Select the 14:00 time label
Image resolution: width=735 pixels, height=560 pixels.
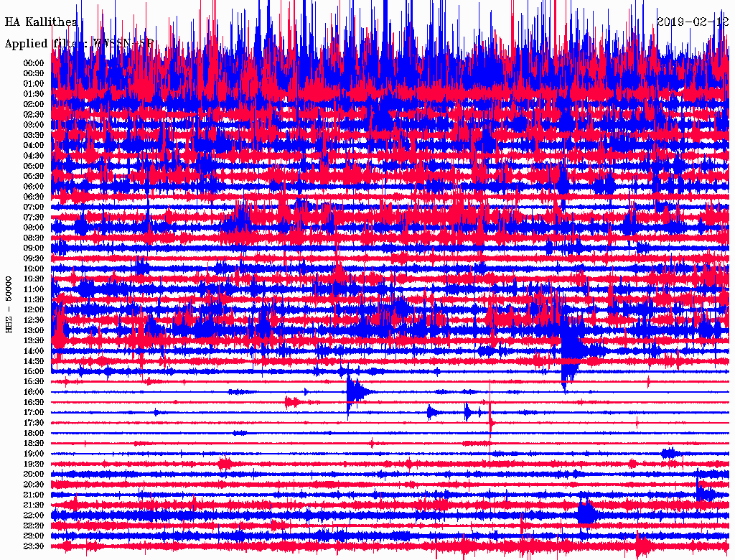pos(33,351)
